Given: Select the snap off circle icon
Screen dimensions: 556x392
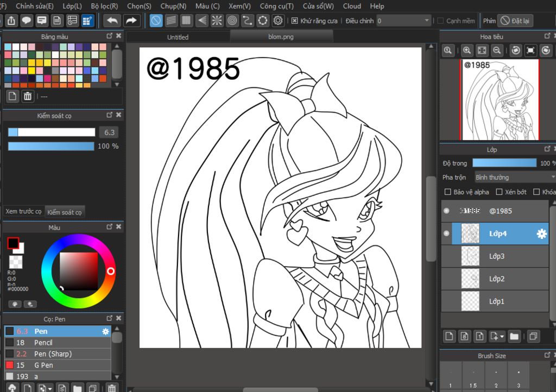Looking at the screenshot, I should [x=156, y=21].
